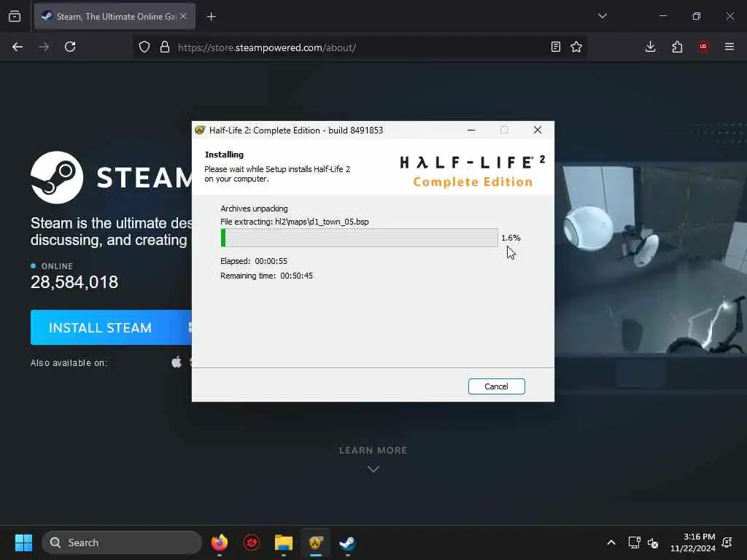Click the file extracting d1_town_05.bsp text

(x=295, y=222)
